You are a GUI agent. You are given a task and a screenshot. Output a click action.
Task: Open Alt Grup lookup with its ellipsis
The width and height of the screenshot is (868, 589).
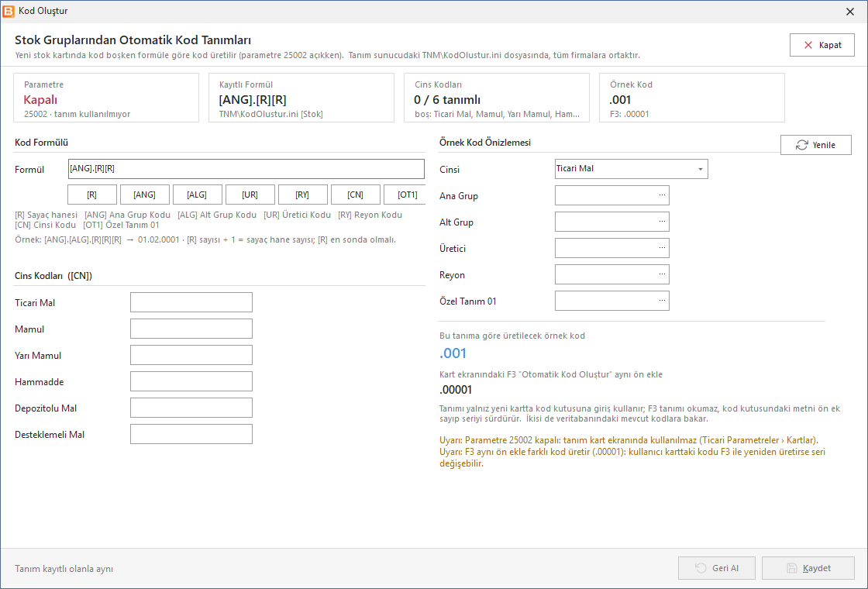(x=662, y=222)
